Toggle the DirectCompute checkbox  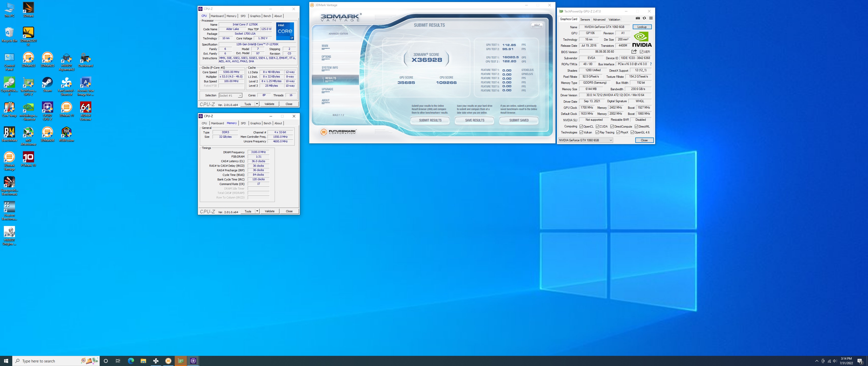pyautogui.click(x=612, y=127)
